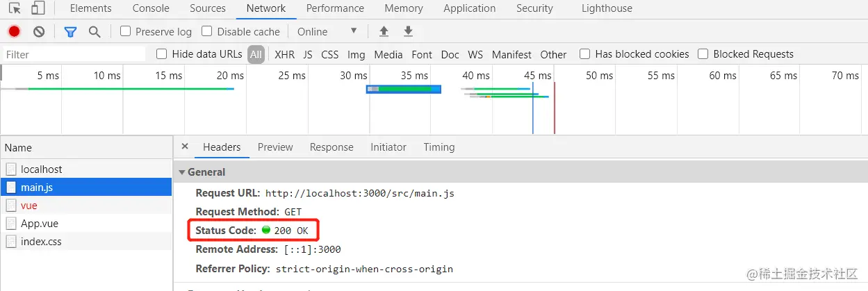Collapse the General headers section
868x291 pixels.
pyautogui.click(x=183, y=172)
